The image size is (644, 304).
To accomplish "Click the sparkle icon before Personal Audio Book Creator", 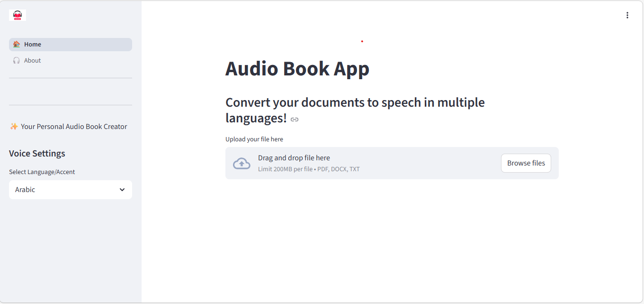I will 13,126.
